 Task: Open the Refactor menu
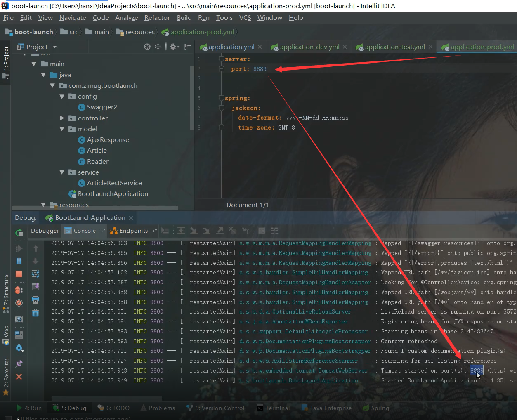[157, 18]
